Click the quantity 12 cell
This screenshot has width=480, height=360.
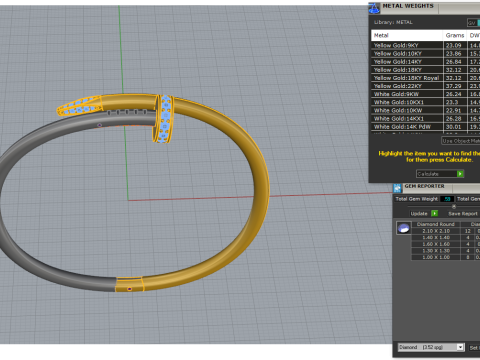click(x=468, y=231)
